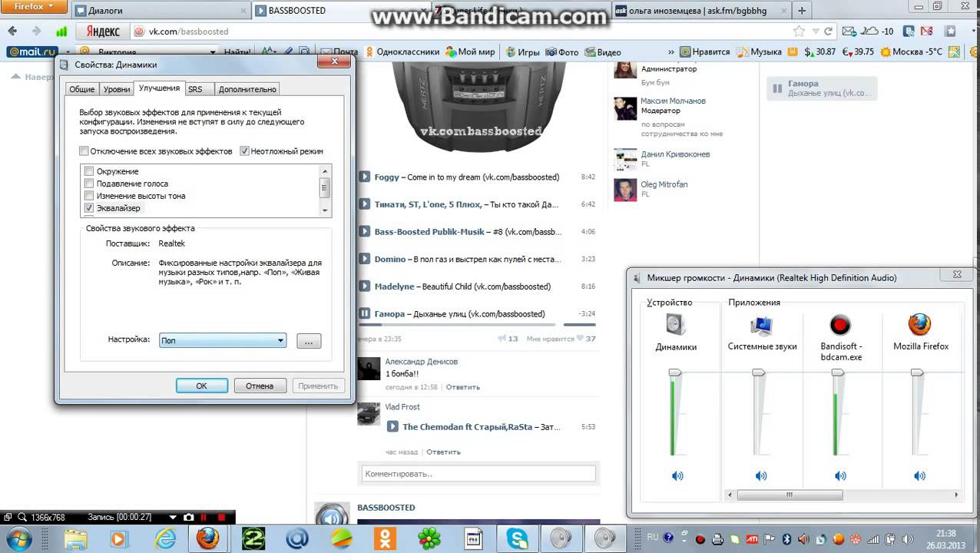This screenshot has width=980, height=553.
Task: Pause the Гамора – Дыханье улиц track
Action: point(365,313)
